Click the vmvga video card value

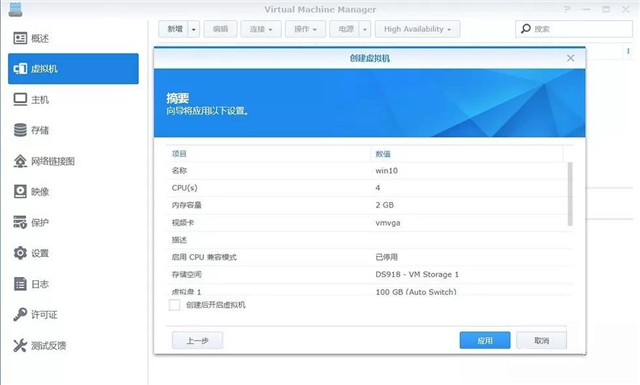click(x=388, y=223)
